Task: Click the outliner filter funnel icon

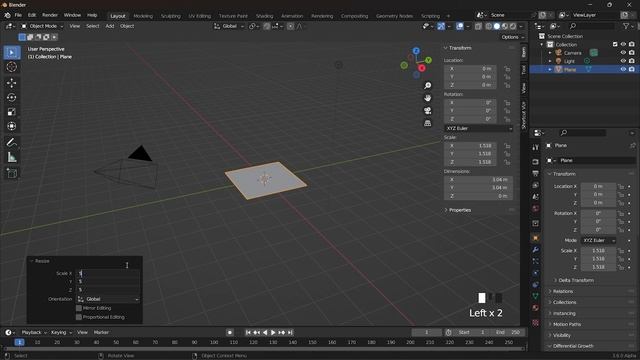Action: click(626, 26)
